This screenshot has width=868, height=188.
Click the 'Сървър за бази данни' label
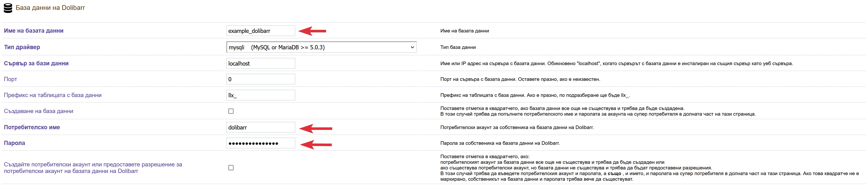[36, 63]
